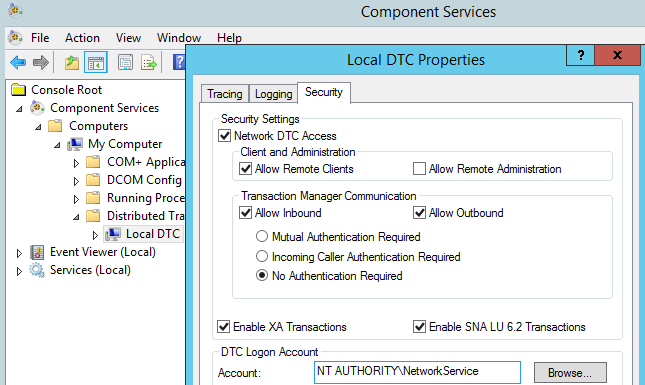645x385 pixels.
Task: Expand the COM+ Applications node
Action: pyautogui.click(x=76, y=163)
